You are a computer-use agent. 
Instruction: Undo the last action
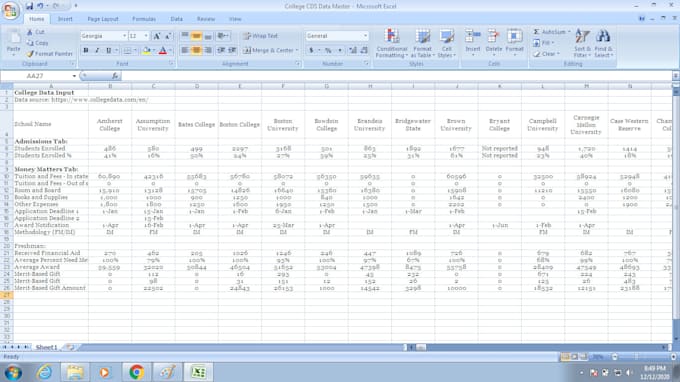point(40,6)
